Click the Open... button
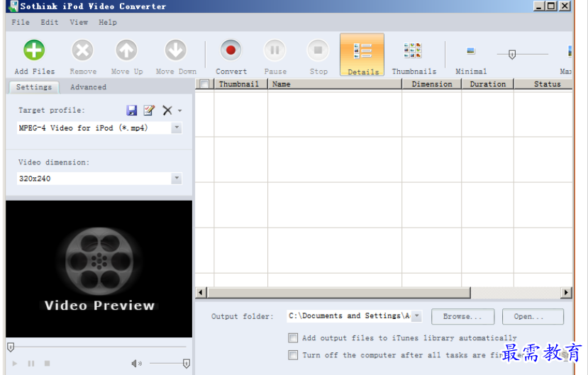This screenshot has height=375, width=588. coord(533,317)
